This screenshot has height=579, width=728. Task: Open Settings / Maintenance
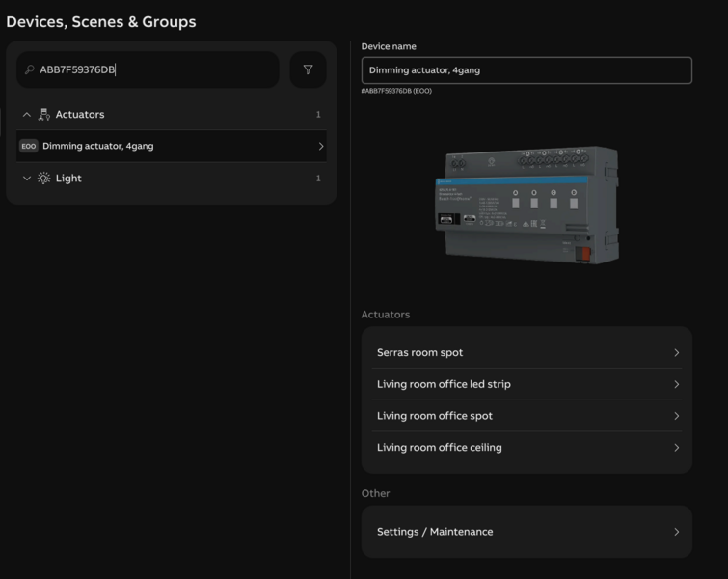434,532
